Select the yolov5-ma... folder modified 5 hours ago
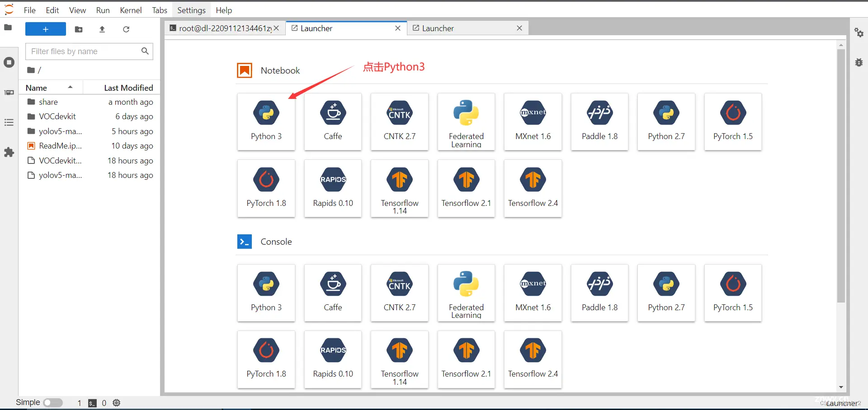868x410 pixels. [90, 131]
